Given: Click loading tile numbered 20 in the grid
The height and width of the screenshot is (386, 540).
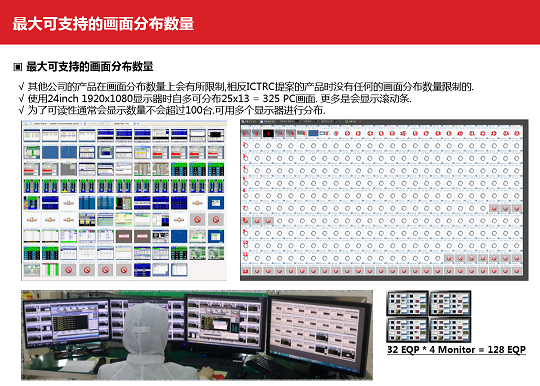Looking at the screenshot, I should click(460, 133).
